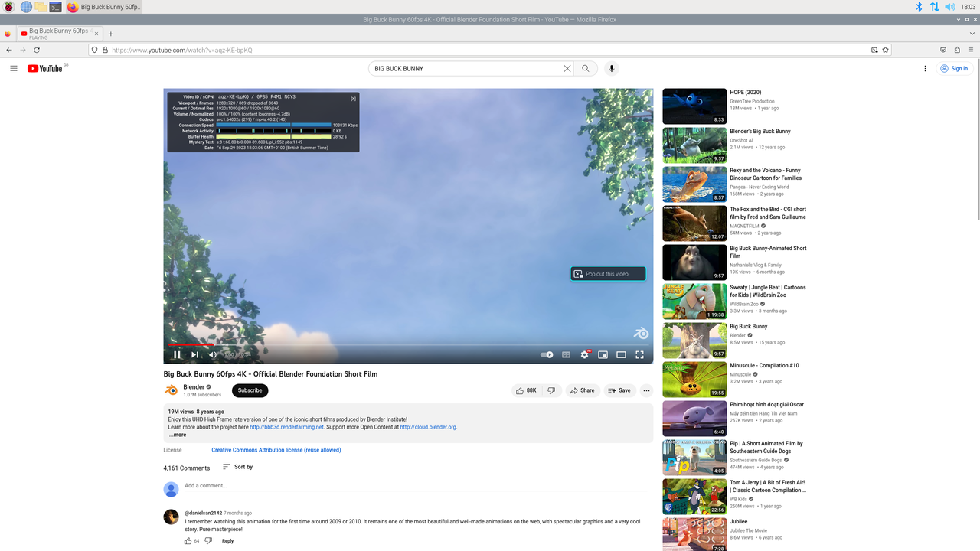Select the Big Buck Bunny browser tab
The width and height of the screenshot is (980, 551).
click(60, 34)
